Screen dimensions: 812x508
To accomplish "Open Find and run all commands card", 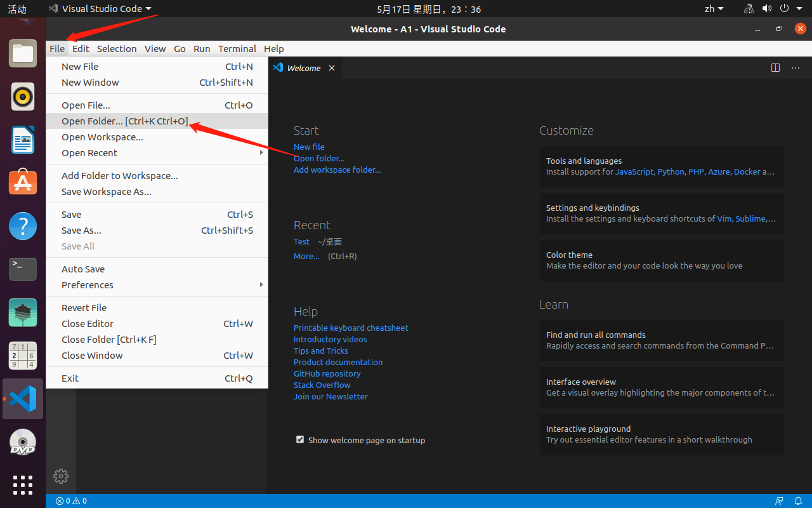I will point(662,340).
